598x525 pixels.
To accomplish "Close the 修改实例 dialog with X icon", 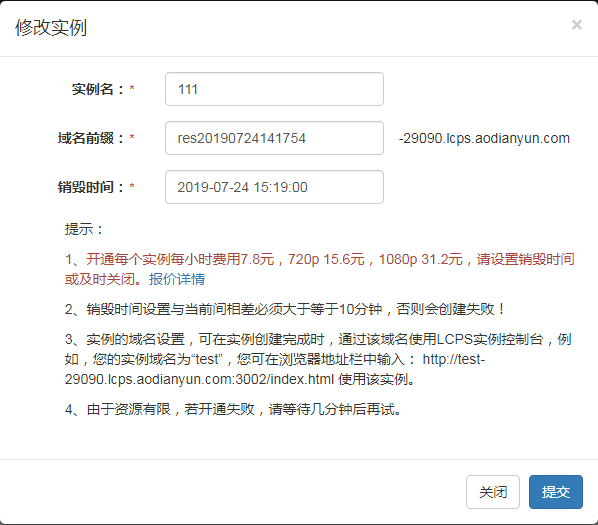I will 577,25.
